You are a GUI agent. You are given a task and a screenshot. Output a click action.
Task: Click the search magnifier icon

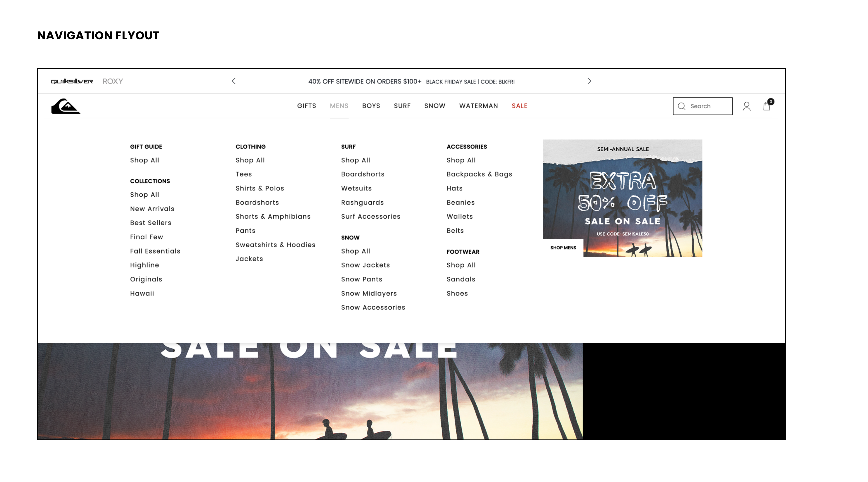[x=681, y=106]
